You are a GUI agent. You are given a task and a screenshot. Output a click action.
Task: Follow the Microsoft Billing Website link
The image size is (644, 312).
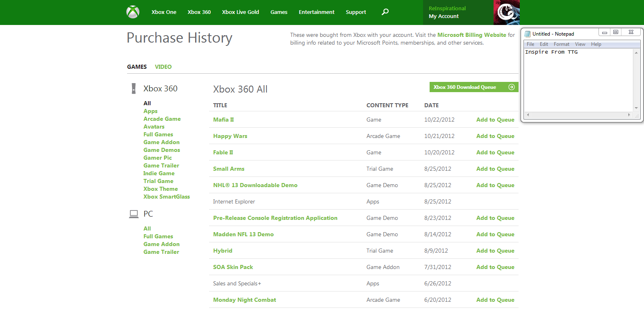click(x=472, y=35)
